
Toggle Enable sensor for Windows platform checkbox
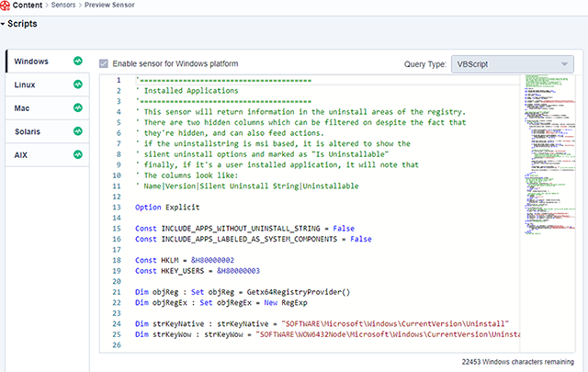click(104, 64)
